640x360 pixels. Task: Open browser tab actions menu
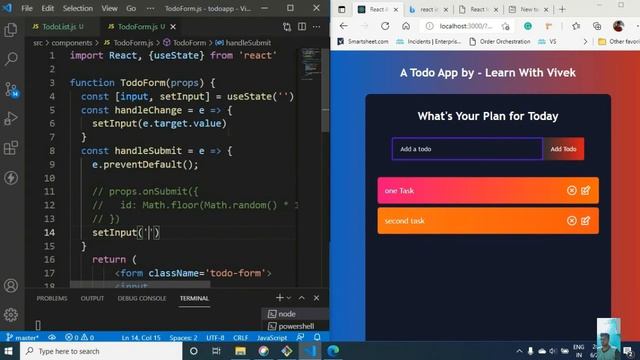click(x=342, y=9)
